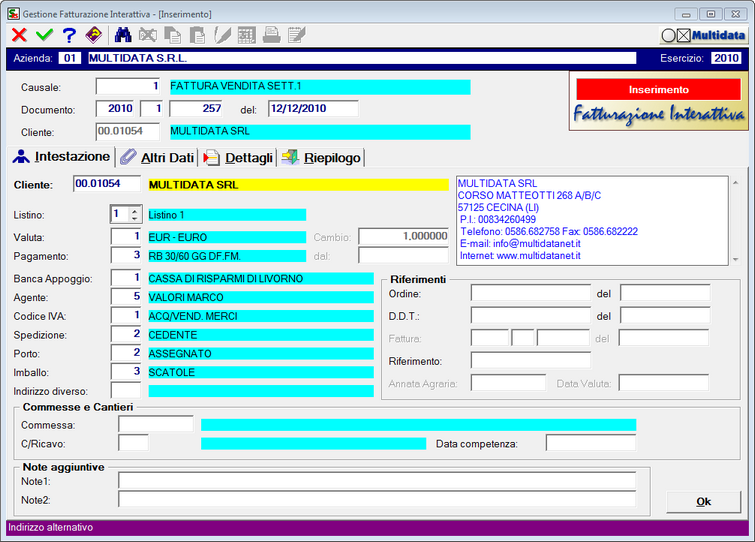
Task: Click the red X cancel icon
Action: click(x=19, y=35)
